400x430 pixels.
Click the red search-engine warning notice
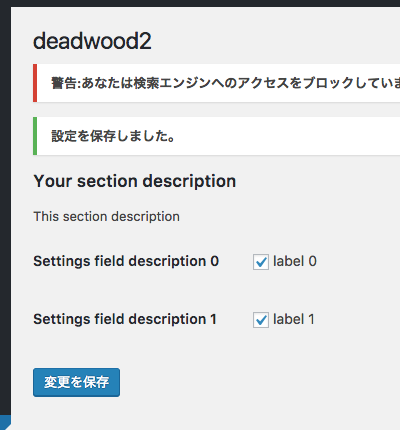pyautogui.click(x=217, y=83)
